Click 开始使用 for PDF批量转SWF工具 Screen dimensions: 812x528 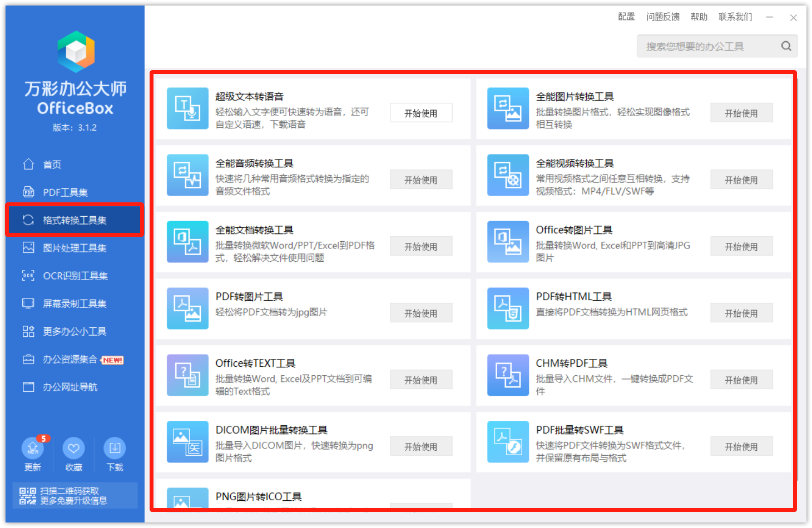pyautogui.click(x=741, y=446)
